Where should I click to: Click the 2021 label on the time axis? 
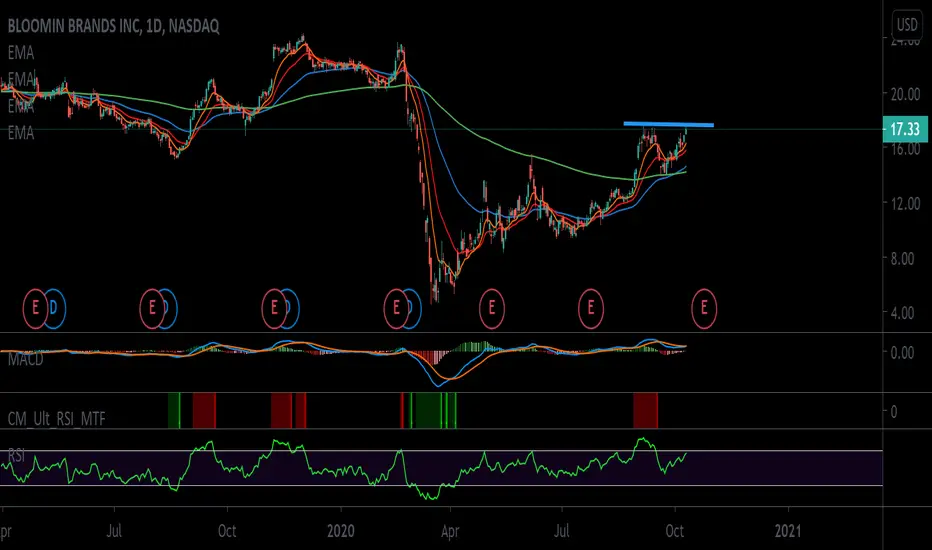[788, 530]
